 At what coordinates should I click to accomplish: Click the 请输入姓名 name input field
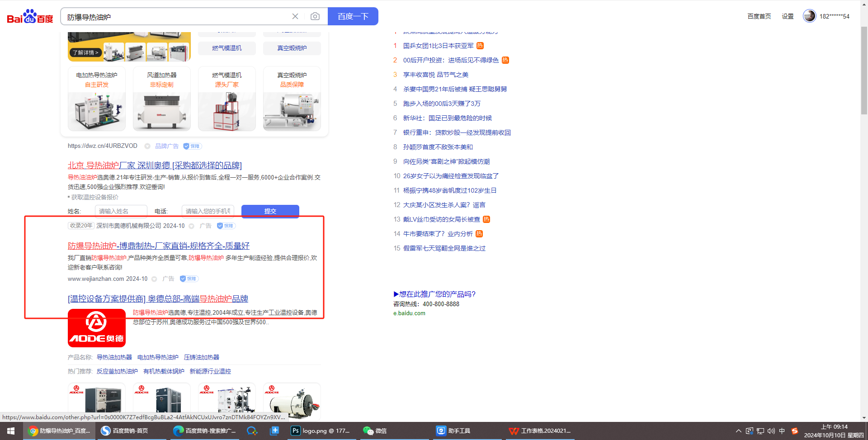pyautogui.click(x=121, y=211)
